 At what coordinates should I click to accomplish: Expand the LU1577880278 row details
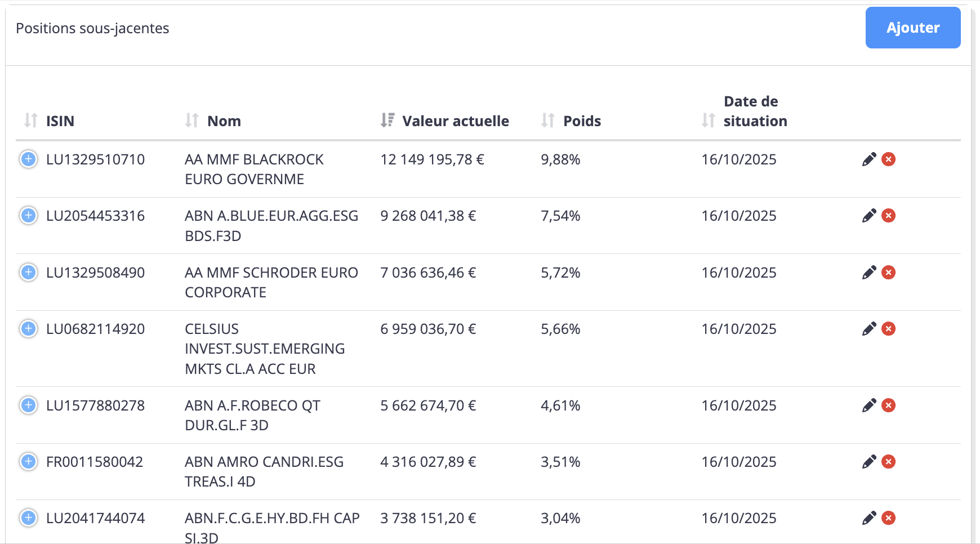coord(28,405)
